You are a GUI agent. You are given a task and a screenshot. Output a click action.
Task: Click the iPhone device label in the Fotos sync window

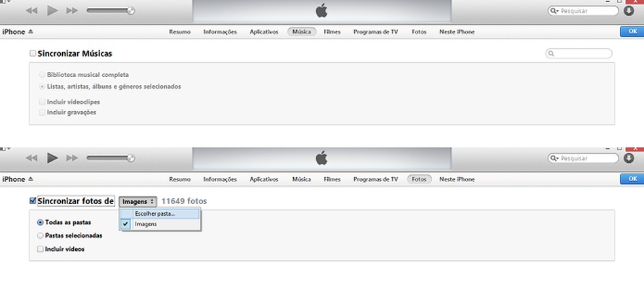point(14,179)
